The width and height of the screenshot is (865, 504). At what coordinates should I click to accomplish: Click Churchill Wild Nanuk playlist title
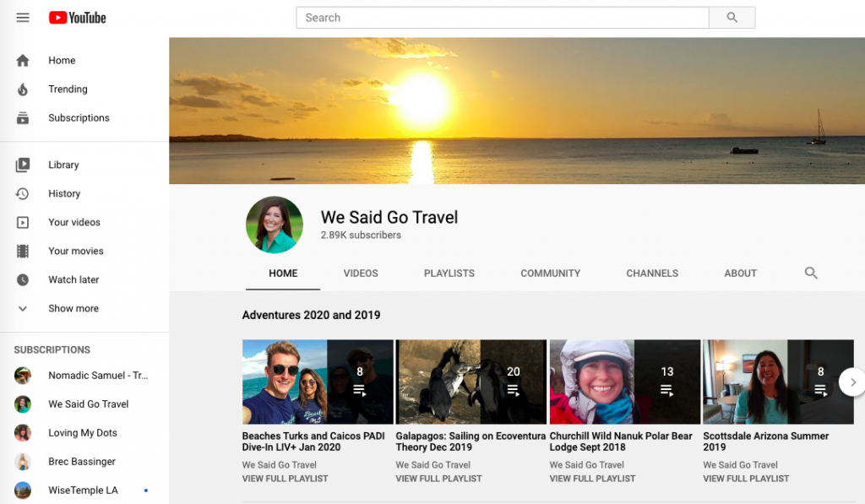(621, 442)
